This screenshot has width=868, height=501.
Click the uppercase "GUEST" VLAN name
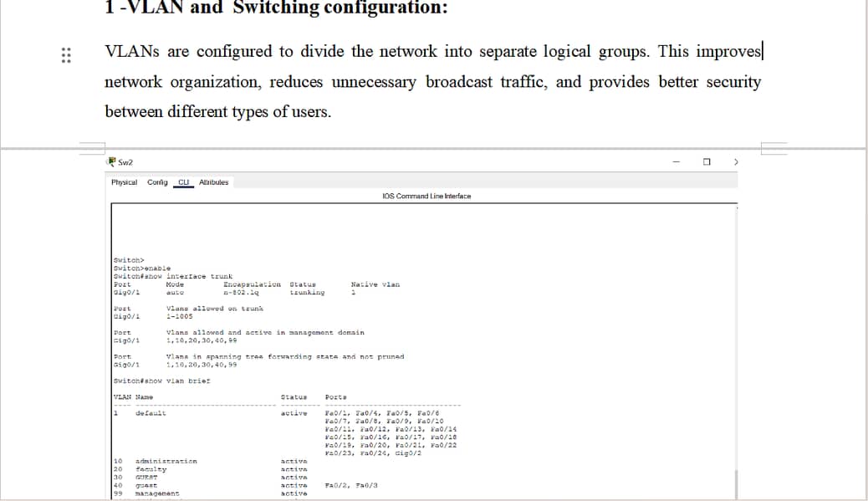[x=146, y=478]
